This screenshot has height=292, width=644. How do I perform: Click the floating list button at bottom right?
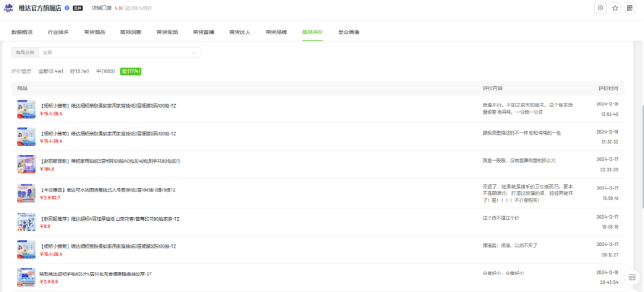click(x=632, y=277)
